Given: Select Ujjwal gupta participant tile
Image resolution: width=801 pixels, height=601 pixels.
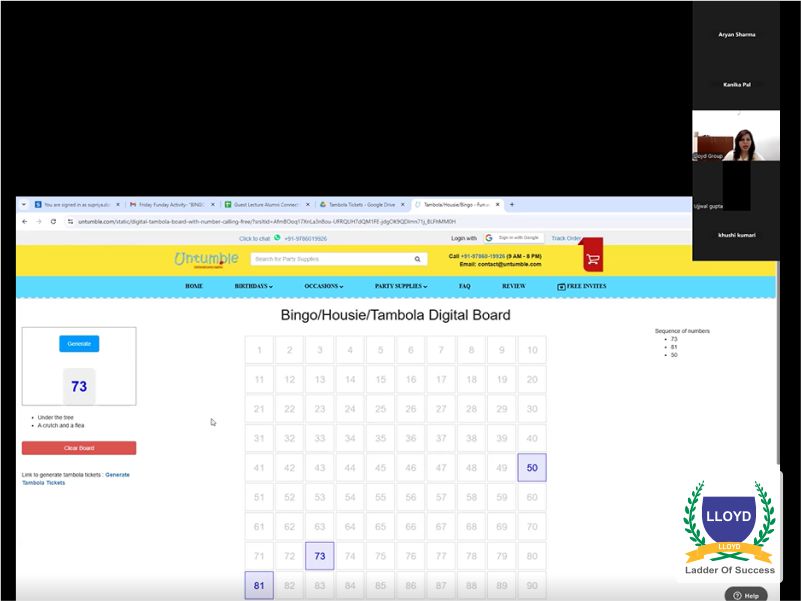Looking at the screenshot, I should (736, 186).
